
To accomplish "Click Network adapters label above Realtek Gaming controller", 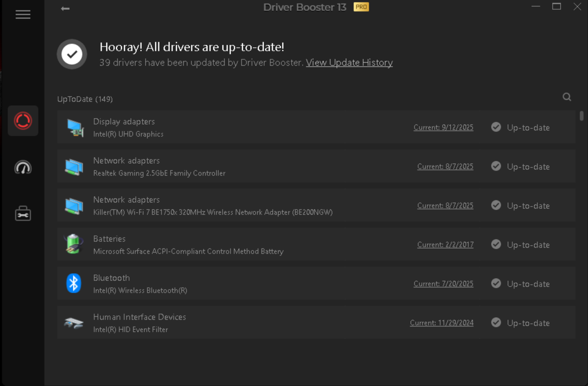I will [x=126, y=160].
